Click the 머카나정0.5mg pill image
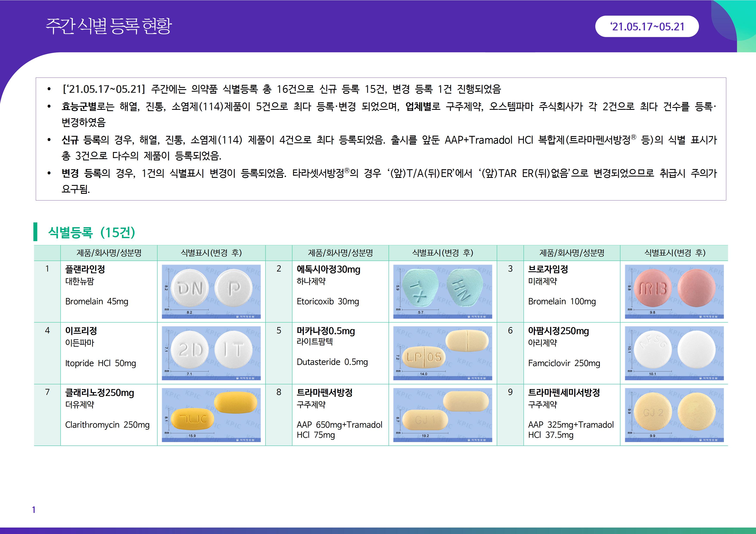The width and height of the screenshot is (756, 534). (442, 353)
